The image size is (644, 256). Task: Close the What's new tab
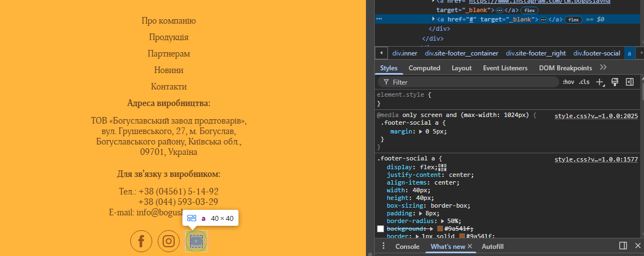click(470, 246)
